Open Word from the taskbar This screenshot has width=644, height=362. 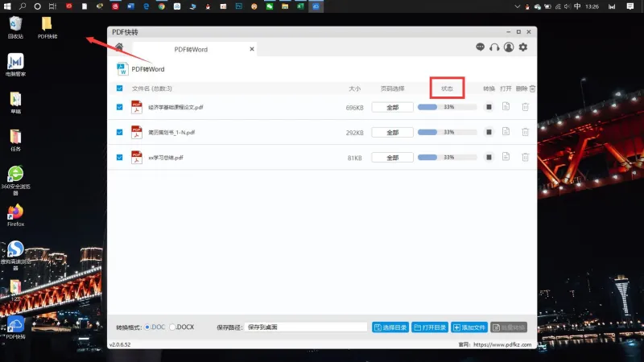(130, 6)
